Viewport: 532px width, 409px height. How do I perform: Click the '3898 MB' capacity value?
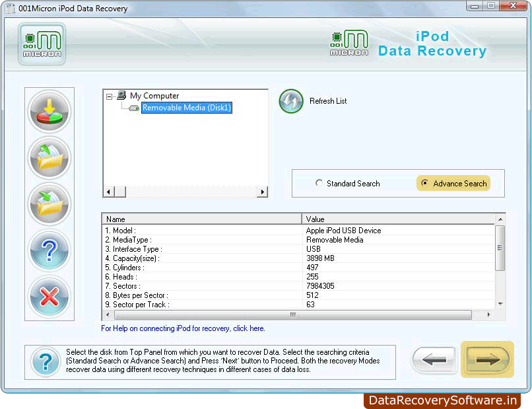(x=320, y=258)
